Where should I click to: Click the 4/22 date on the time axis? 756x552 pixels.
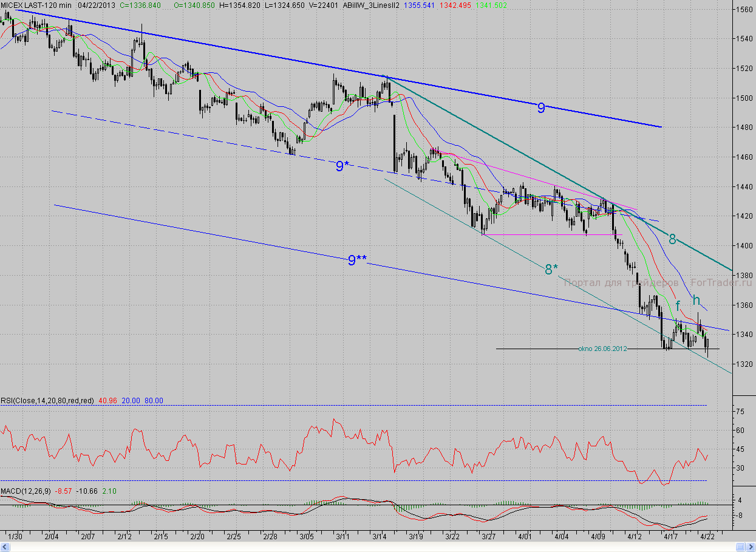[x=707, y=536]
